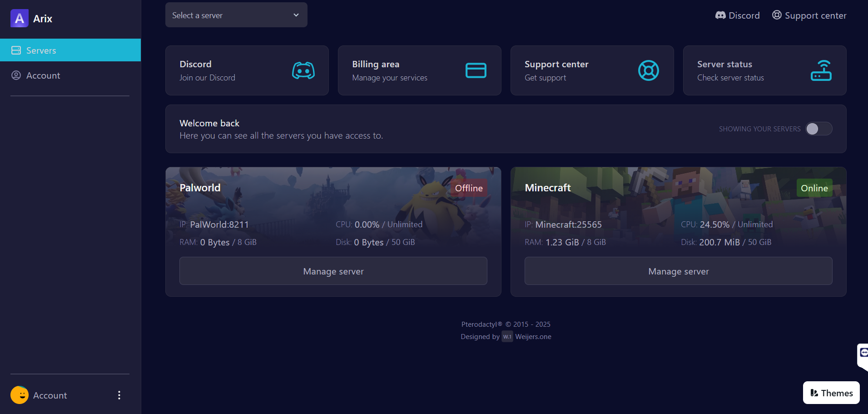Manage the Minecraft server

point(678,271)
